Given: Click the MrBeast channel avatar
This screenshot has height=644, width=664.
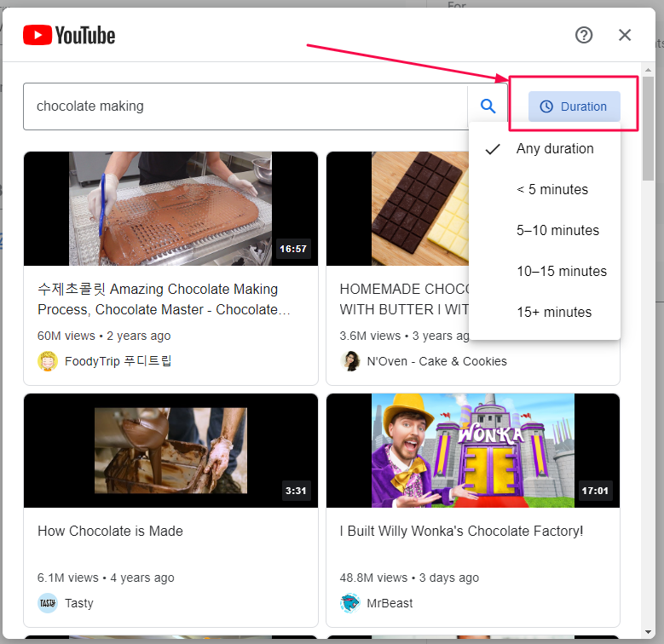Looking at the screenshot, I should click(350, 603).
